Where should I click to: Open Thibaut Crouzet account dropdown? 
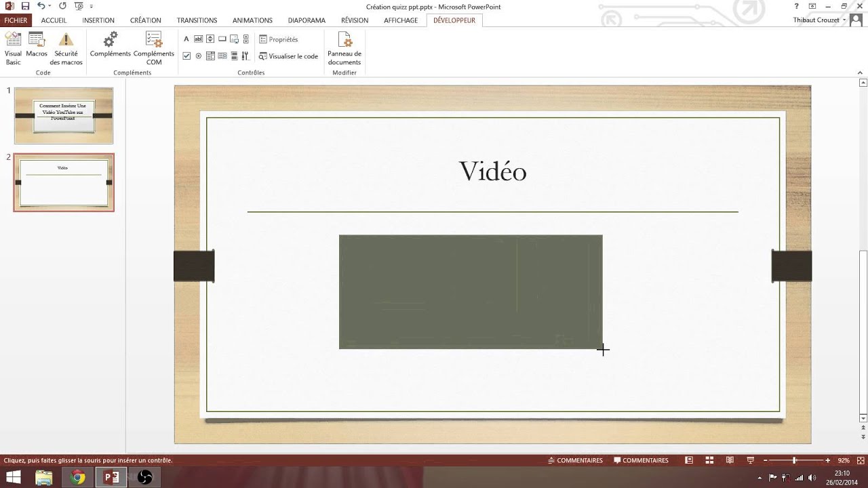[819, 20]
